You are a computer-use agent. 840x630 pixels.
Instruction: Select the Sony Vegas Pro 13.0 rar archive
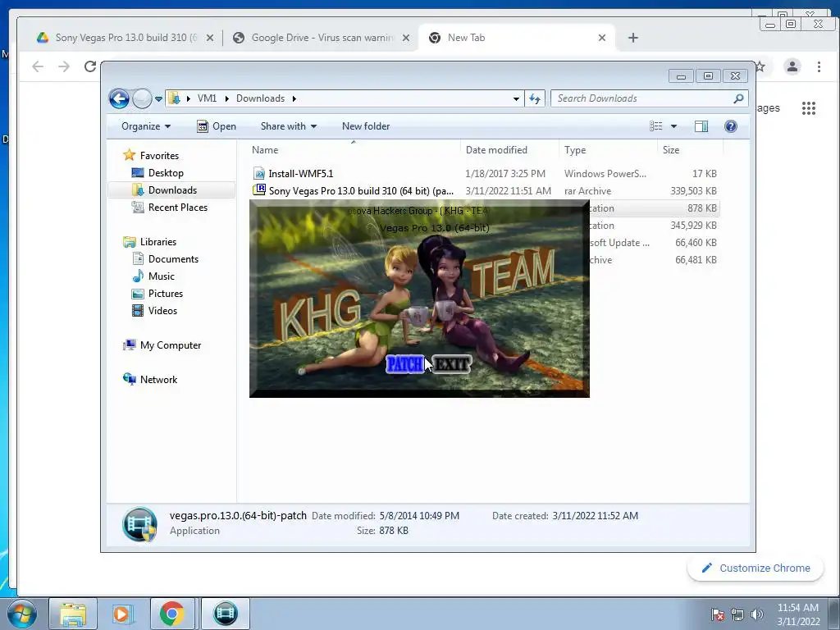coord(361,190)
